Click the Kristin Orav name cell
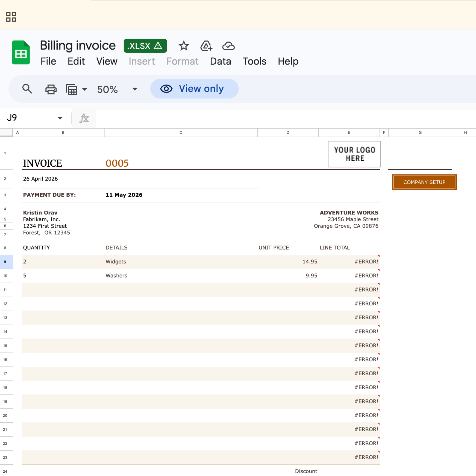This screenshot has height=476, width=476. [40, 212]
